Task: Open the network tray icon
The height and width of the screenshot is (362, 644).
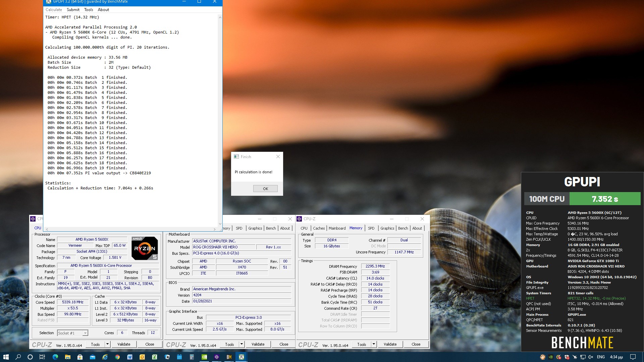Action: 583,357
